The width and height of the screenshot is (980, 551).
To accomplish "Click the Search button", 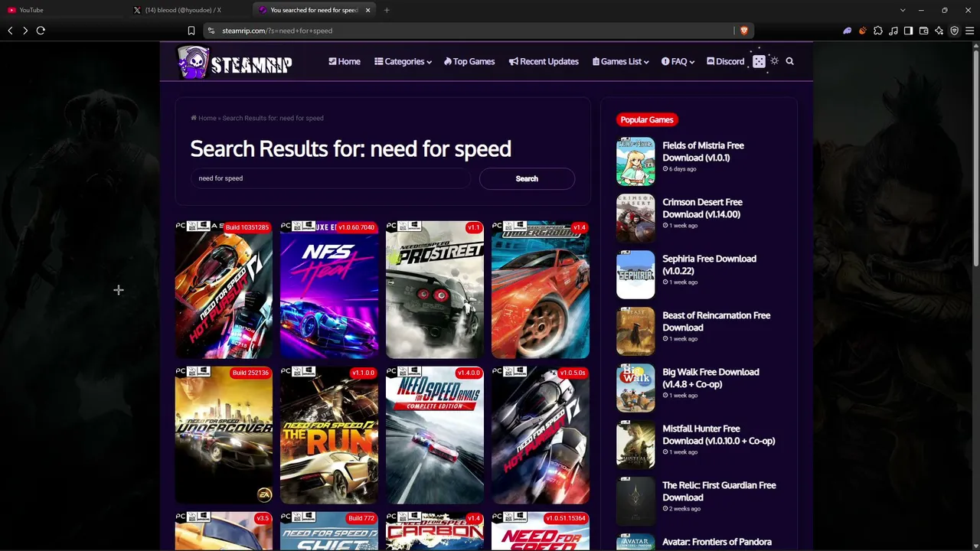I will (x=527, y=178).
